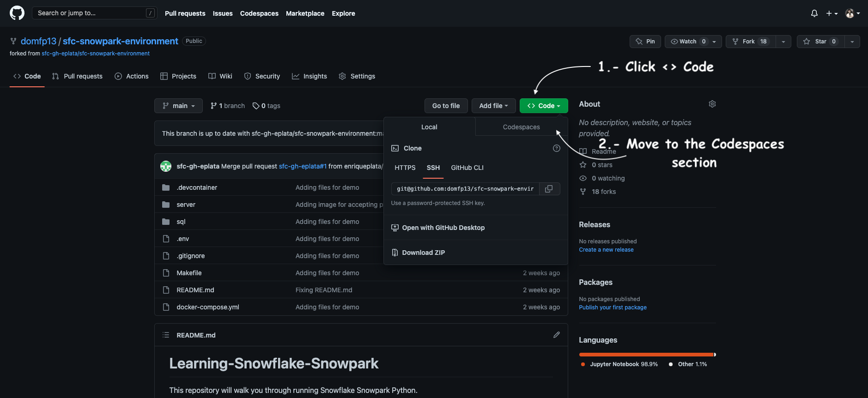Open the sfc-gh-eplata#1 pull request link
Viewport: 868px width, 398px height.
click(303, 166)
